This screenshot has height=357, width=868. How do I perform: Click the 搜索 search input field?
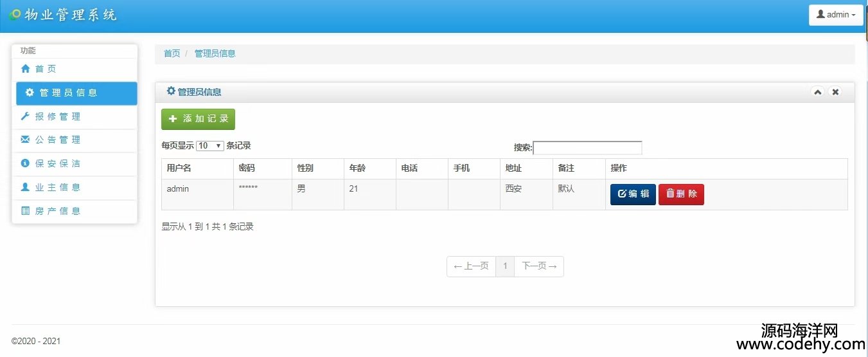(x=587, y=148)
